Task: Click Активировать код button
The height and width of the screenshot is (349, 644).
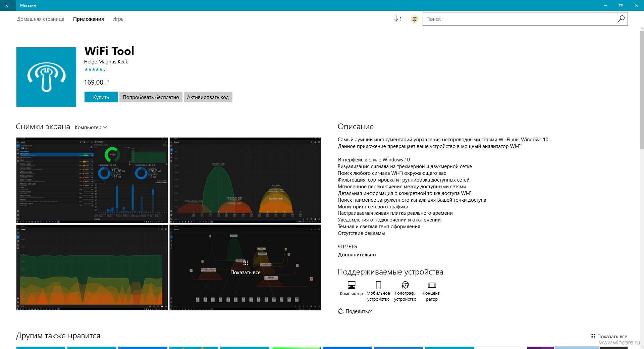Action: click(x=208, y=97)
